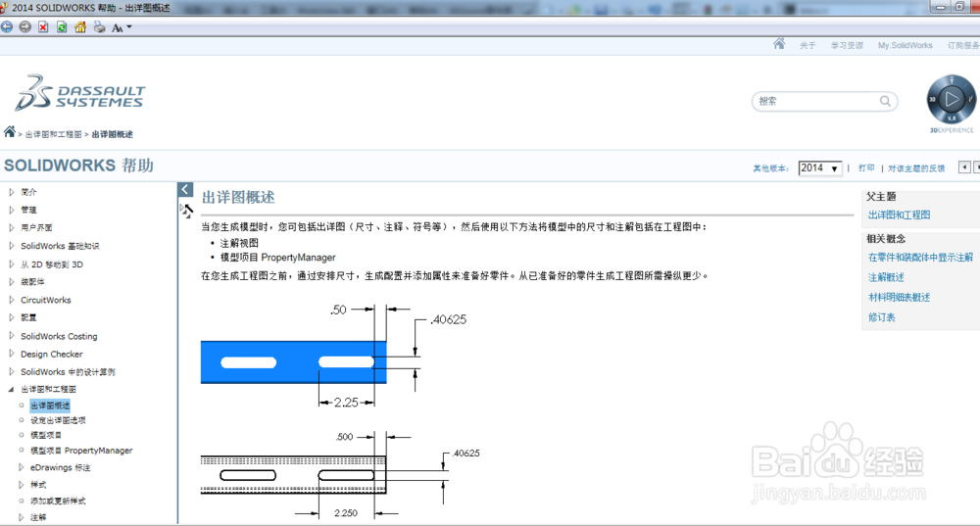The height and width of the screenshot is (526, 980).
Task: Expand the 注解 tree node
Action: [x=22, y=517]
